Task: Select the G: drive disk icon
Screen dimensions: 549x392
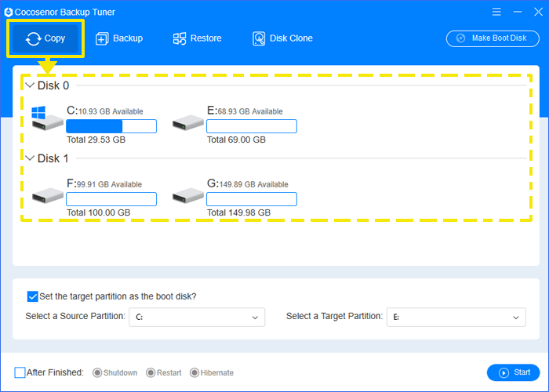Action: point(188,195)
